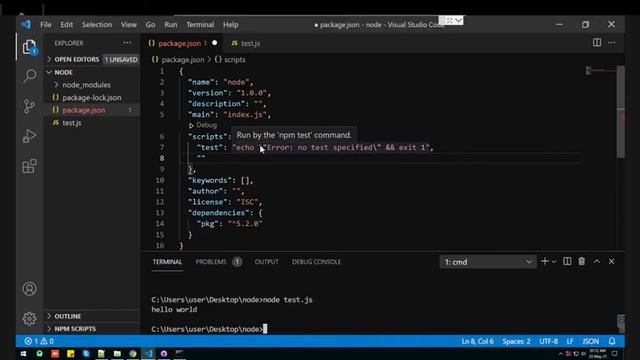Screen dimensions: 640x360
Task: Close the unsaved package.json tab dot
Action: point(215,43)
